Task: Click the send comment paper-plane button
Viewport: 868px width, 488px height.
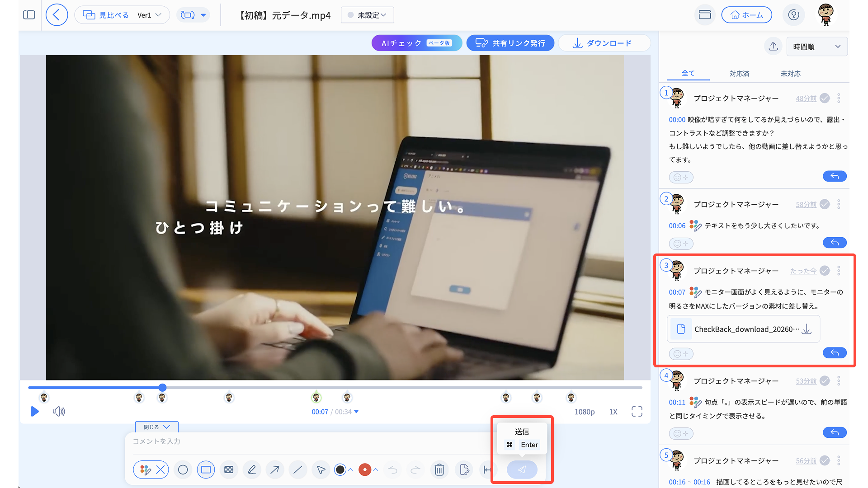Action: tap(522, 470)
